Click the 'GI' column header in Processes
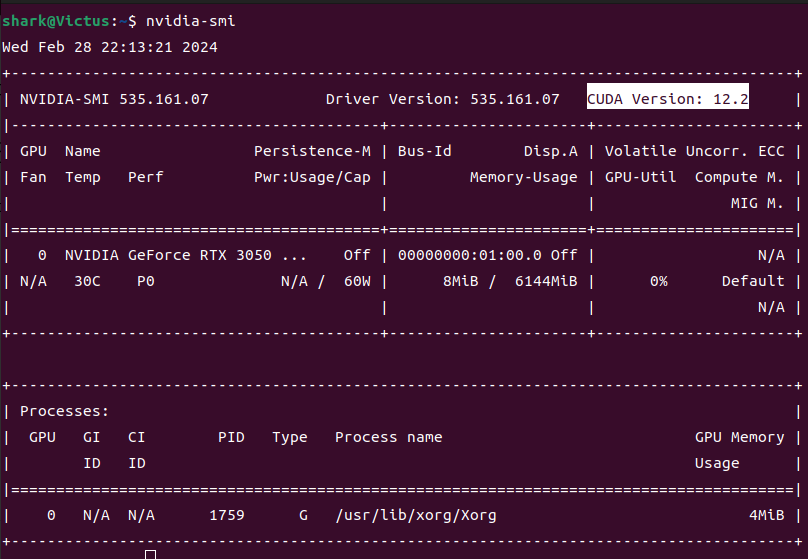The height and width of the screenshot is (559, 808). (x=92, y=437)
